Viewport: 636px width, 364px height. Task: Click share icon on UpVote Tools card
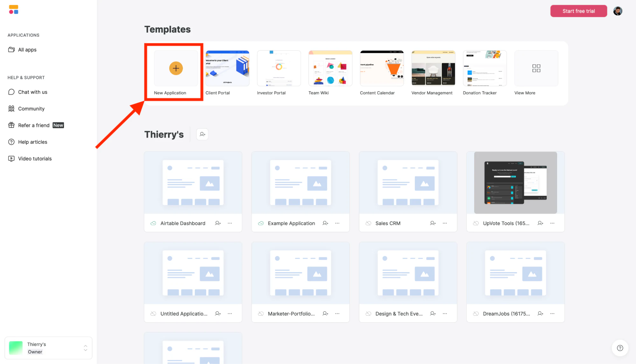(x=541, y=223)
